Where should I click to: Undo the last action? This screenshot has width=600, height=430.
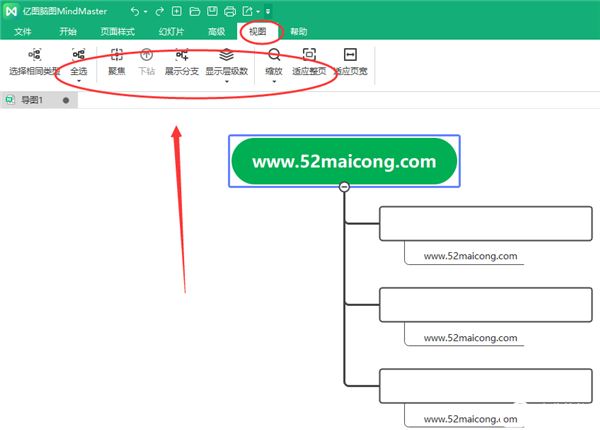[x=135, y=11]
